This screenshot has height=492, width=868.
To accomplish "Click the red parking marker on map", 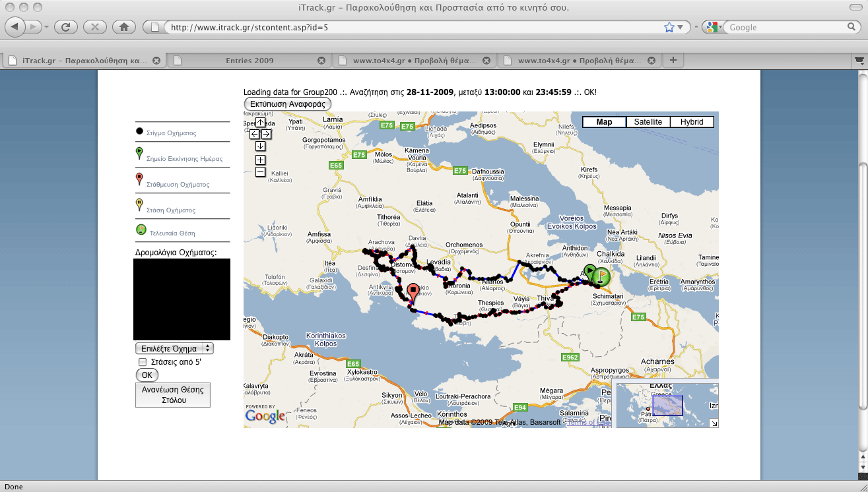I will pyautogui.click(x=413, y=293).
